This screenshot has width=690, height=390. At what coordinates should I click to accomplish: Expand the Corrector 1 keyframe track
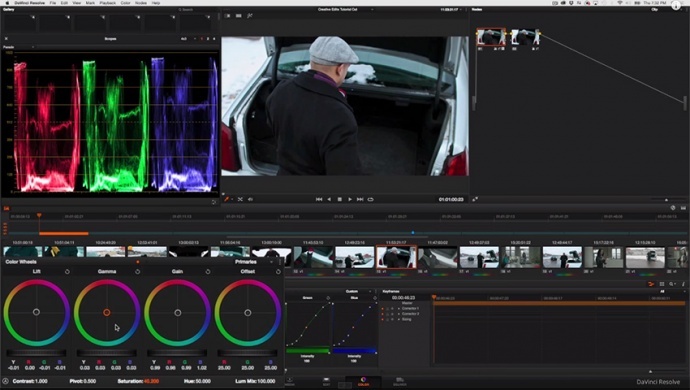399,309
